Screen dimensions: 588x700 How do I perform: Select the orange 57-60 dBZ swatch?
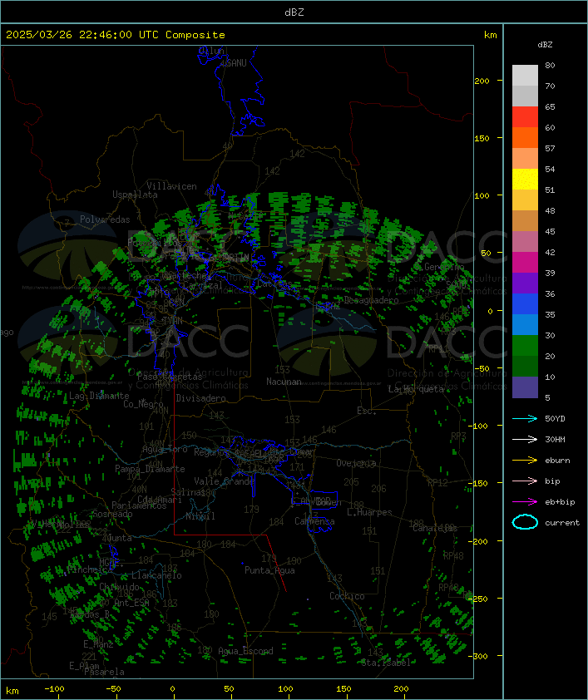(x=525, y=137)
